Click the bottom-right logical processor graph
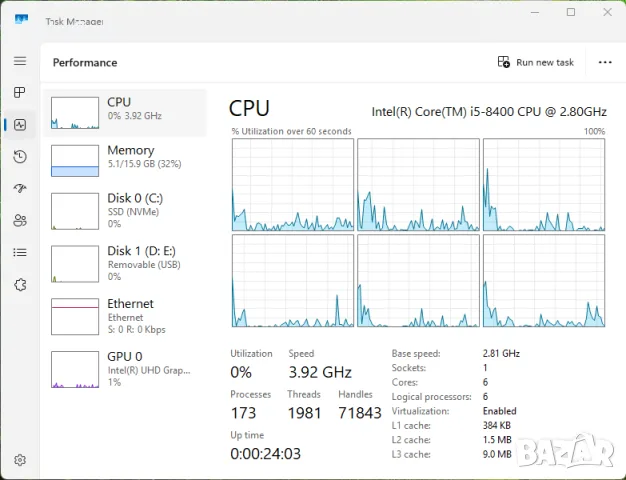Viewport: 626px width, 480px height. [x=544, y=281]
